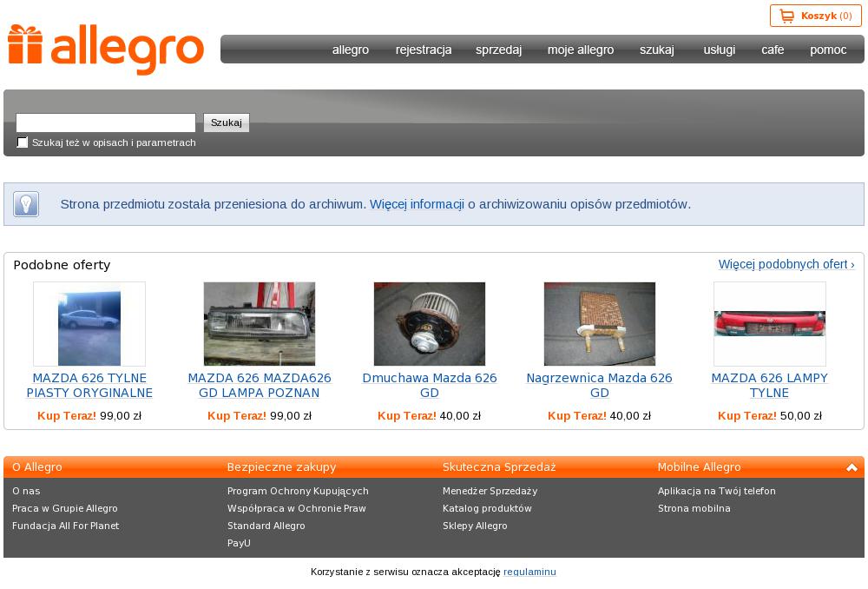The width and height of the screenshot is (868, 589).
Task: Open the usługi menu item
Action: coord(720,50)
